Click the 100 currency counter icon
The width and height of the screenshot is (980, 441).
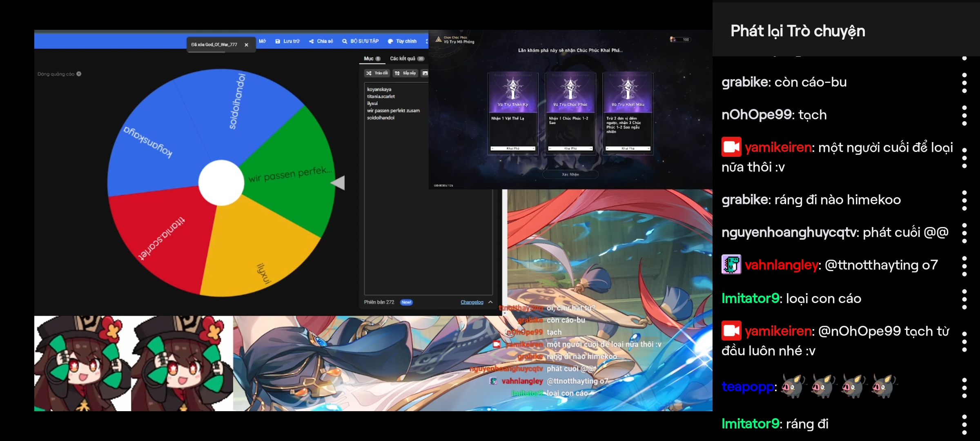(673, 40)
